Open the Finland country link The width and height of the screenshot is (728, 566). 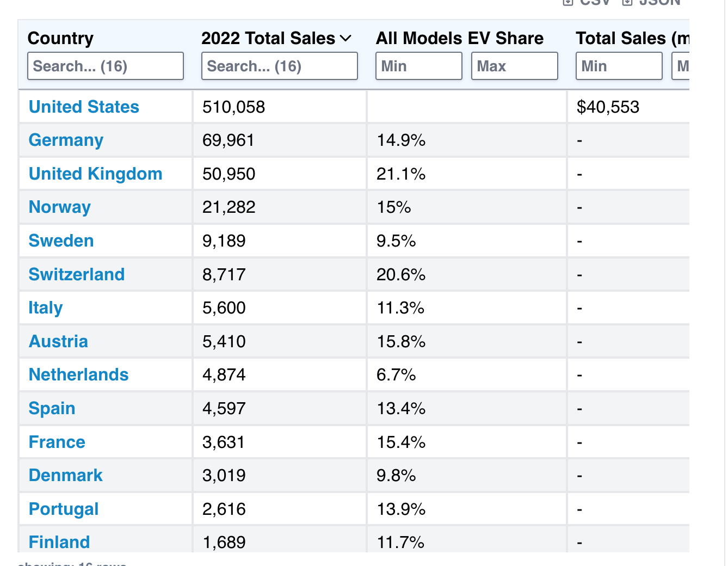coord(59,543)
